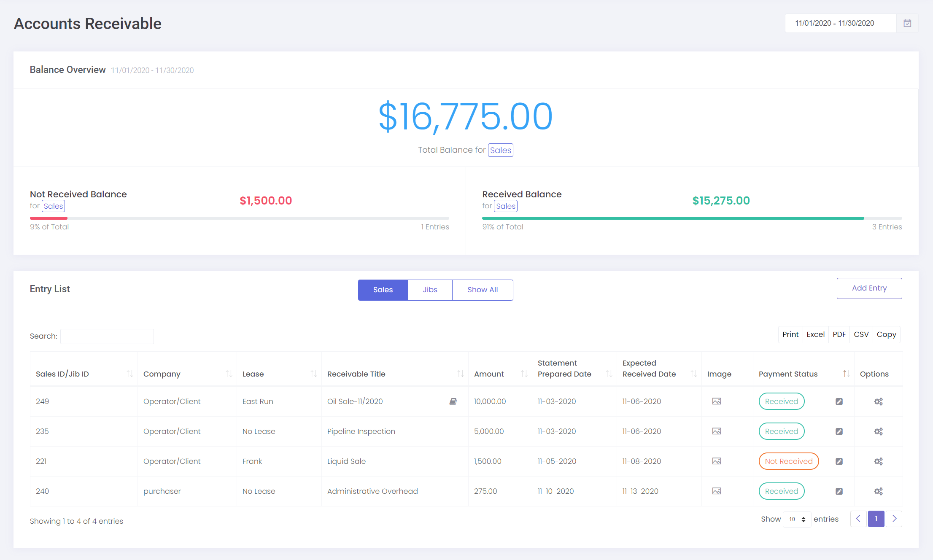Edit payment status icon for entry 221
The height and width of the screenshot is (560, 933).
(x=839, y=461)
